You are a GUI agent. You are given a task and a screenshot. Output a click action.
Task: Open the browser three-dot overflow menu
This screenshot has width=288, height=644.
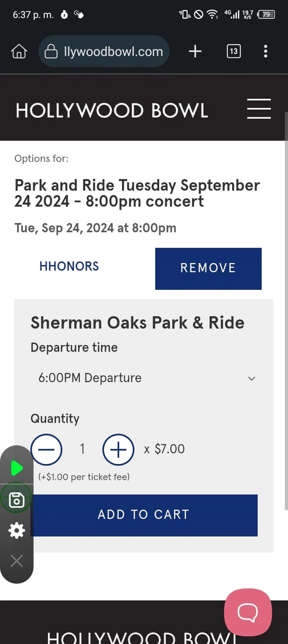266,52
